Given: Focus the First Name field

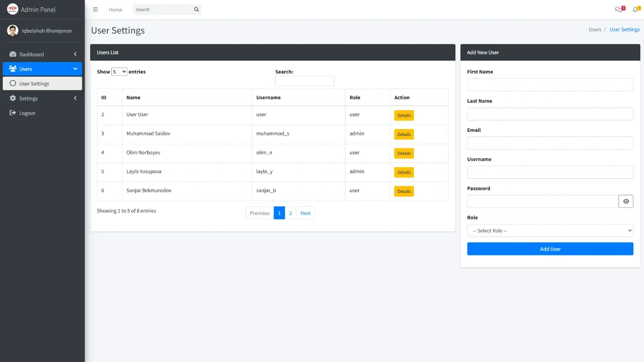Looking at the screenshot, I should point(550,85).
